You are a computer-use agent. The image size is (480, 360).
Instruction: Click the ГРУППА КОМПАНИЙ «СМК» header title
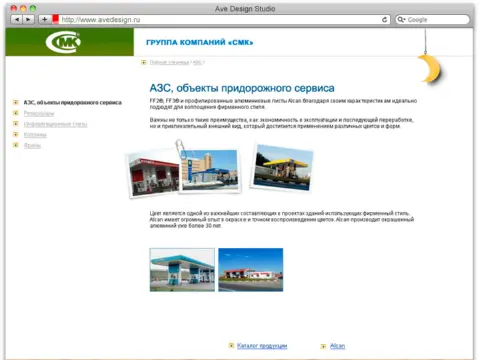click(x=200, y=43)
